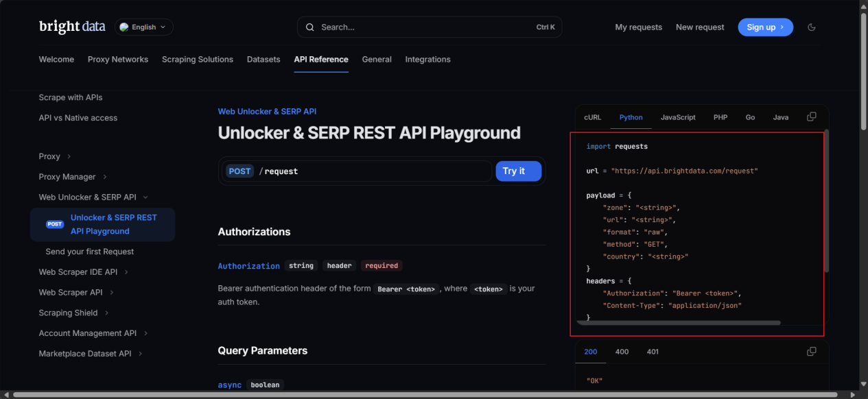The height and width of the screenshot is (399, 868).
Task: Open the English language selector
Action: [x=143, y=27]
